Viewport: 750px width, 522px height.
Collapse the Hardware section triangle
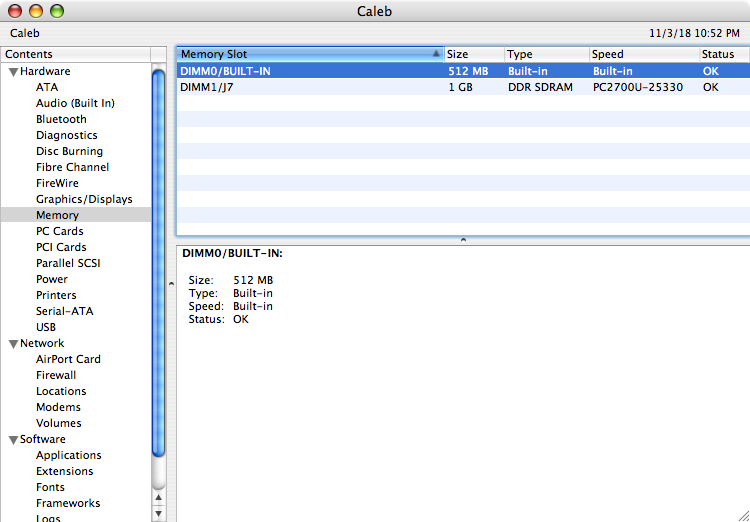(x=14, y=72)
